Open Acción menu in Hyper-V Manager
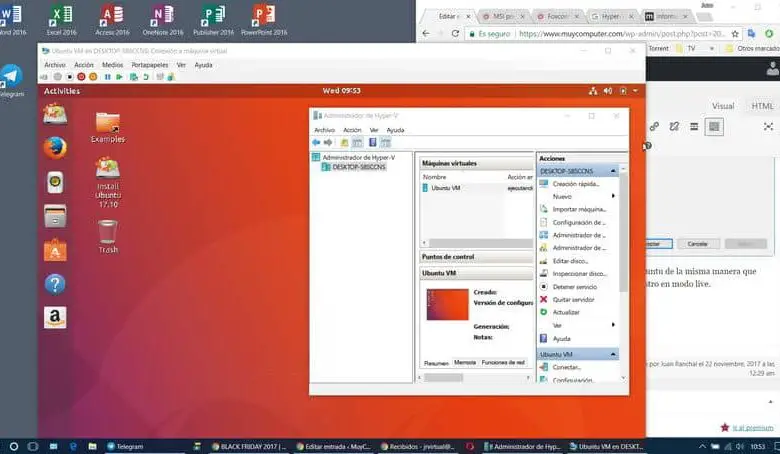Viewport: 780px width, 454px height. [x=352, y=130]
